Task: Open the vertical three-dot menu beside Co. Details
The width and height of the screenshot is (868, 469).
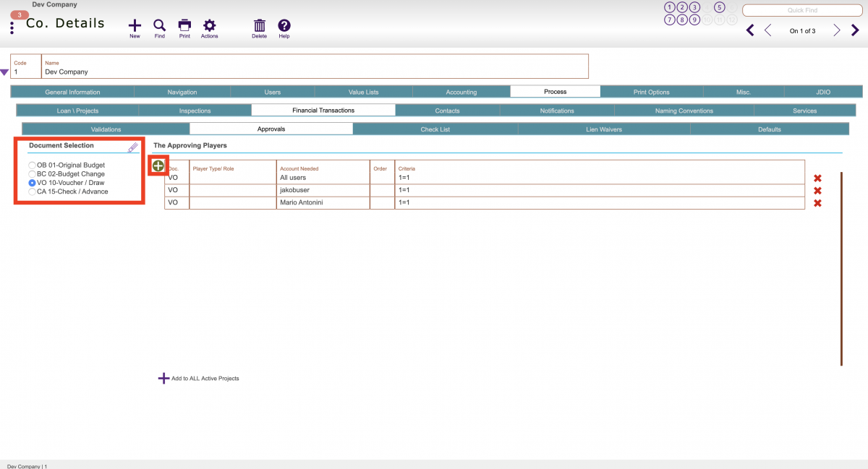Action: tap(12, 26)
